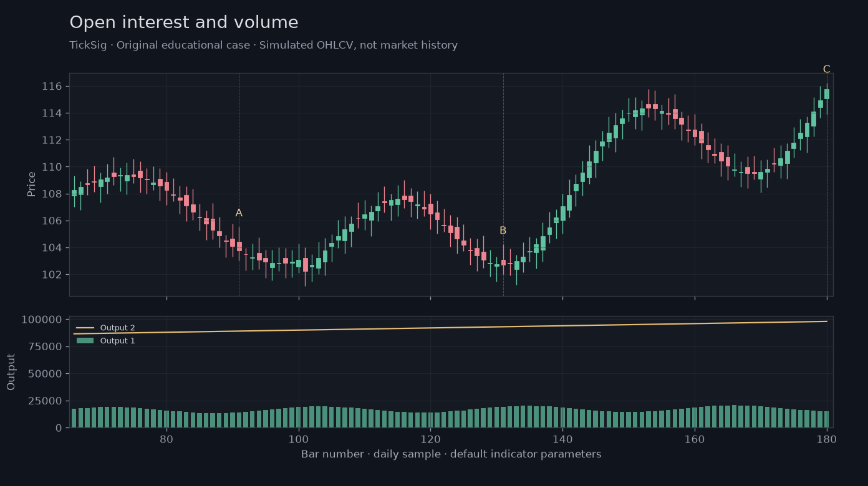
Task: Click the 116 price axis tick label
Action: [53, 86]
